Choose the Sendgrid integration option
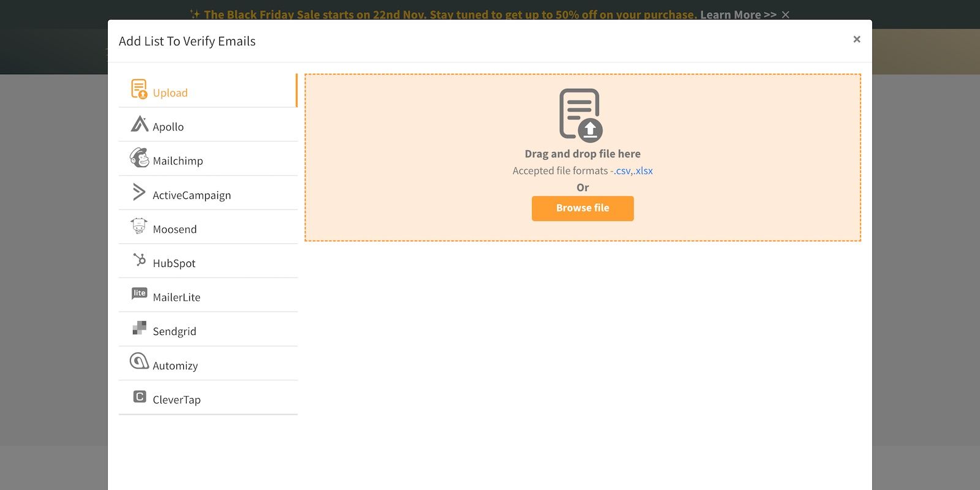This screenshot has height=490, width=980. [208, 330]
